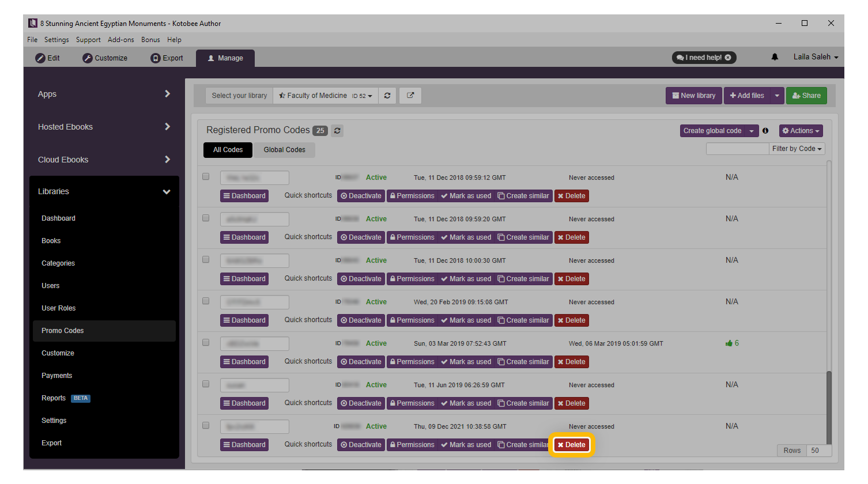Viewport: 868px width, 484px height.
Task: Select checkbox for 11 Dec 2018 10:00:30 code
Action: tap(206, 259)
